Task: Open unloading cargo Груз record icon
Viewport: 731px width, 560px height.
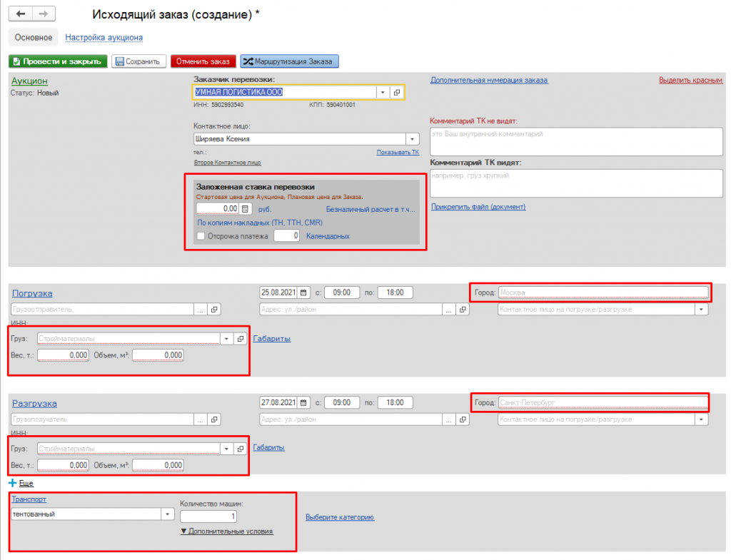Action: [x=241, y=449]
